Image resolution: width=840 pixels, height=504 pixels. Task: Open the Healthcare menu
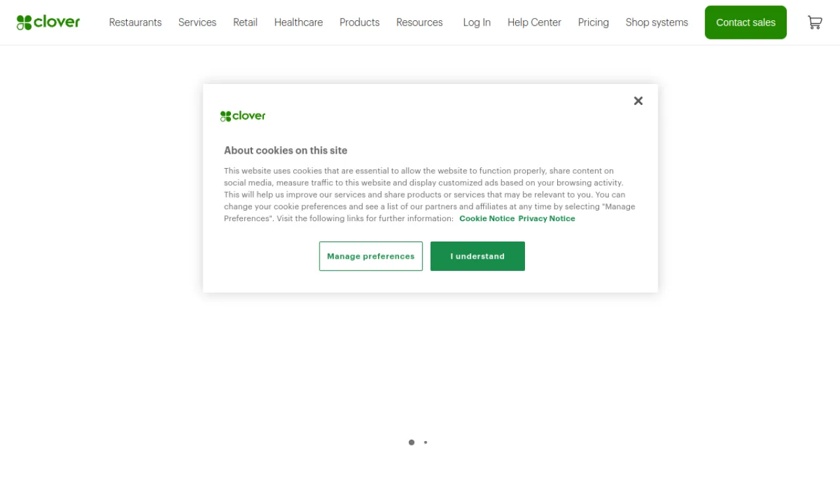pyautogui.click(x=299, y=22)
